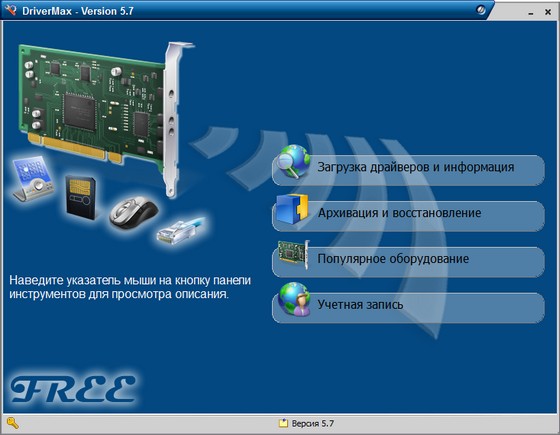Click the small PCI card icon beside Популярное оборудование
The width and height of the screenshot is (560, 435).
(x=294, y=254)
